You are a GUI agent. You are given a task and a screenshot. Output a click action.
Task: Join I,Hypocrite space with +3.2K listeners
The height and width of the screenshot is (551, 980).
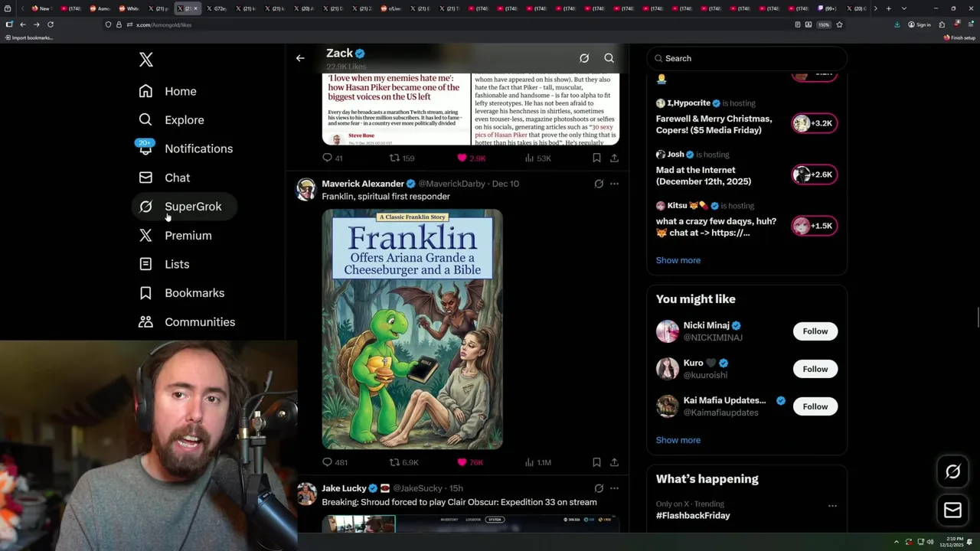(x=814, y=123)
